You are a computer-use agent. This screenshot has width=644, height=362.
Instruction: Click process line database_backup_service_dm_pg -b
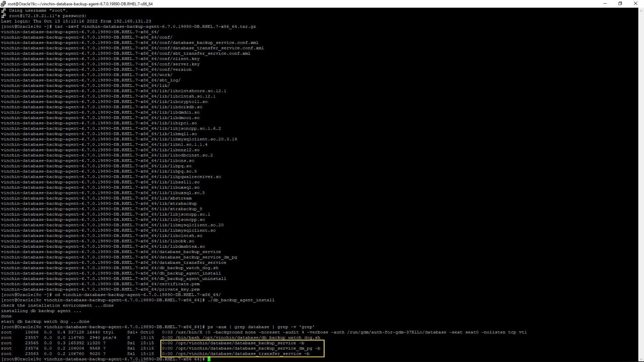[161, 348]
